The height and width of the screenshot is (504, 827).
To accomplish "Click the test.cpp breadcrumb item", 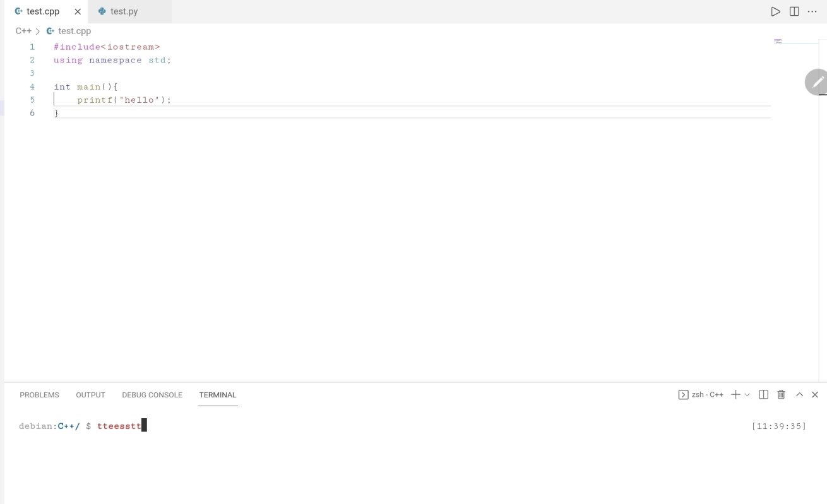I will (74, 31).
